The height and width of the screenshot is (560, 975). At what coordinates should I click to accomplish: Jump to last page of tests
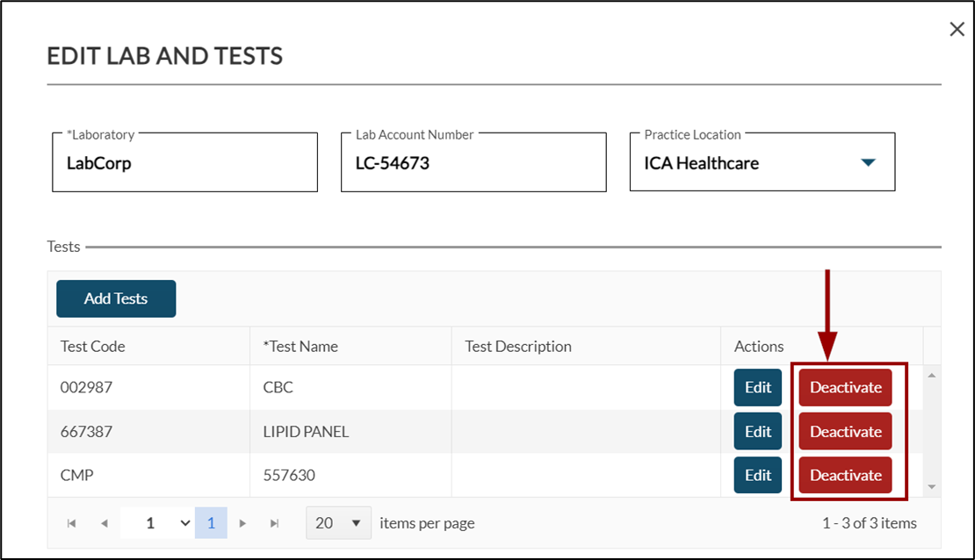click(x=275, y=523)
